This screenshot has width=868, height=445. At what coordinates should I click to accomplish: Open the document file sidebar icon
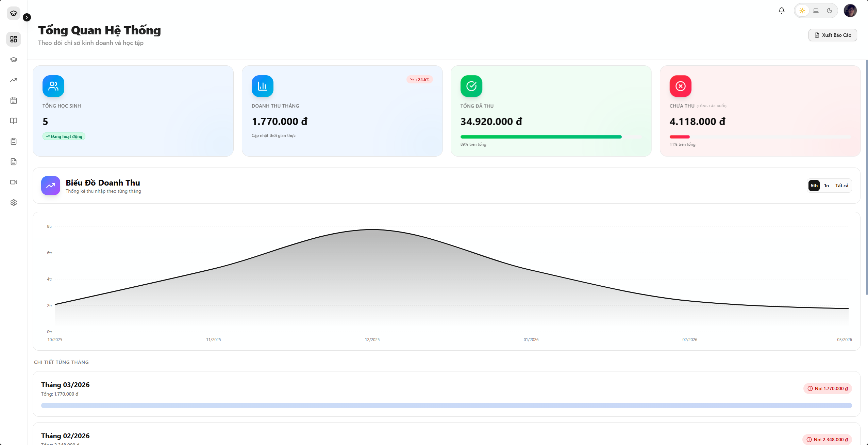(14, 162)
